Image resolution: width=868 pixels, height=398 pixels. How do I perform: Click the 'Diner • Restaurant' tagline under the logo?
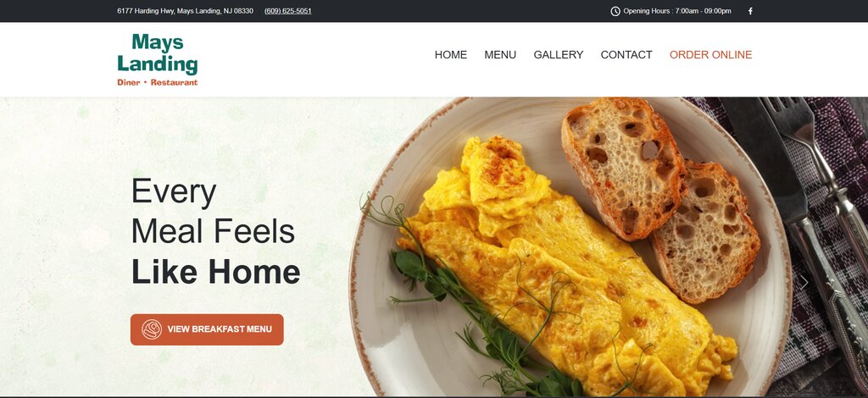[157, 82]
